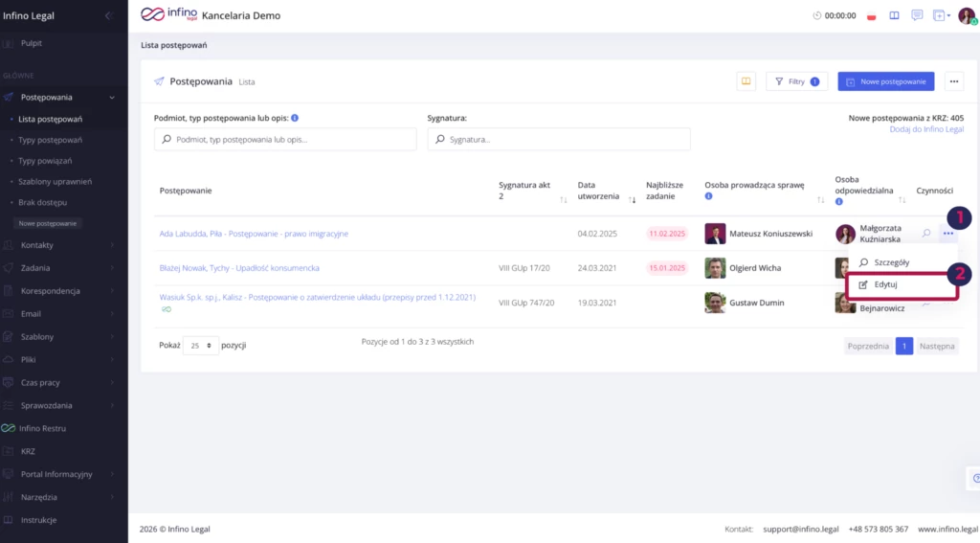Toggle sort on Osoba prowadzącą sprawę column
The height and width of the screenshot is (543, 980).
point(820,200)
